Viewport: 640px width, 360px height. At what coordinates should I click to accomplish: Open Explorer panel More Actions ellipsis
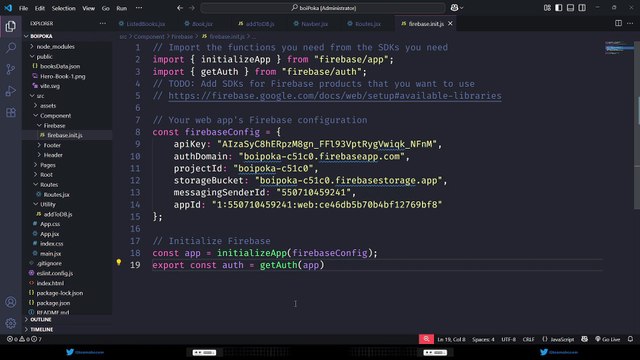coord(102,23)
